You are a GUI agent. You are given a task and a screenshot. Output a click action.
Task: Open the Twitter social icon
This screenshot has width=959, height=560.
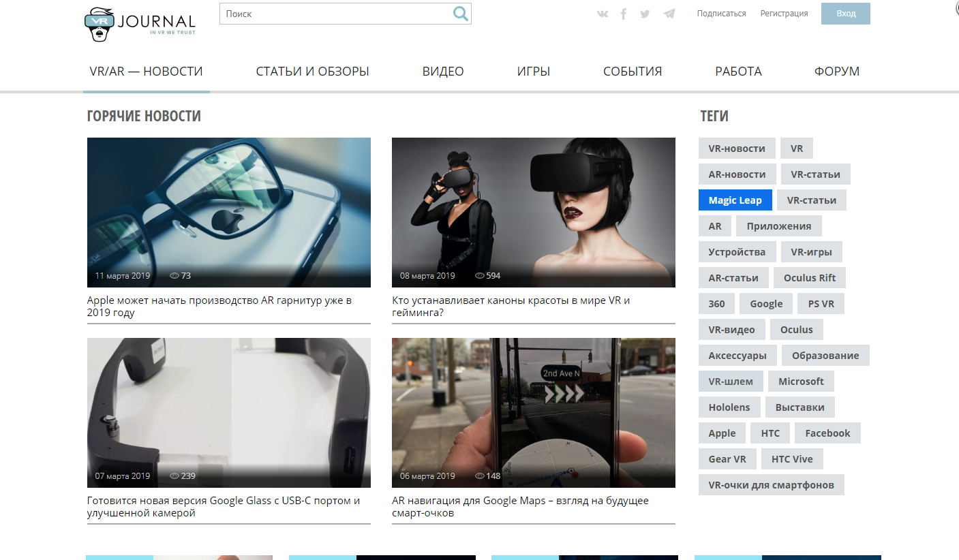(x=645, y=14)
